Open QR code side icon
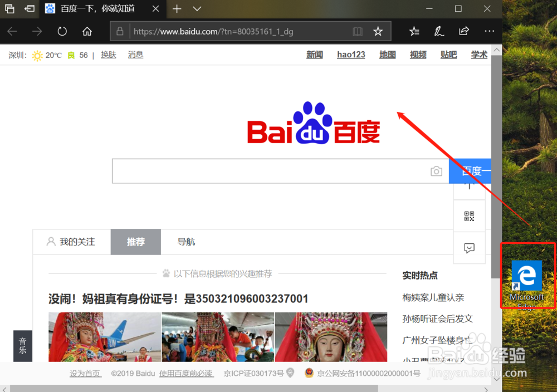 tap(469, 216)
